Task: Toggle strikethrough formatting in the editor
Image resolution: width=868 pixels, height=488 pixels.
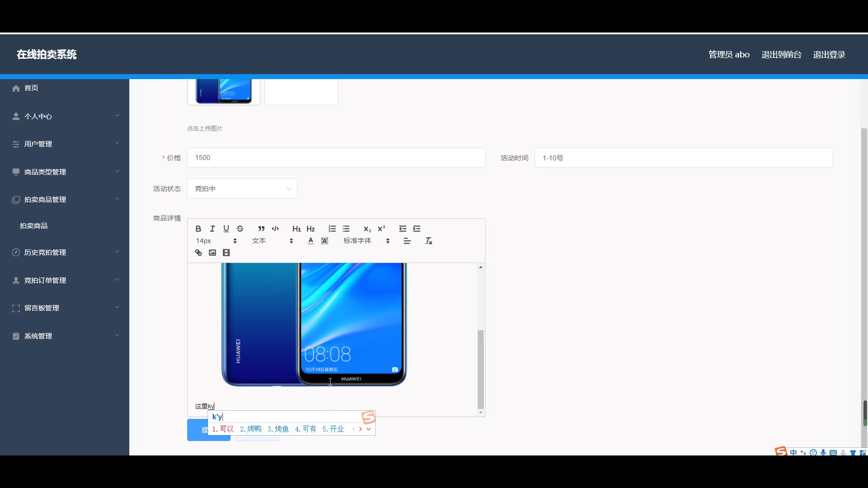Action: (x=240, y=229)
